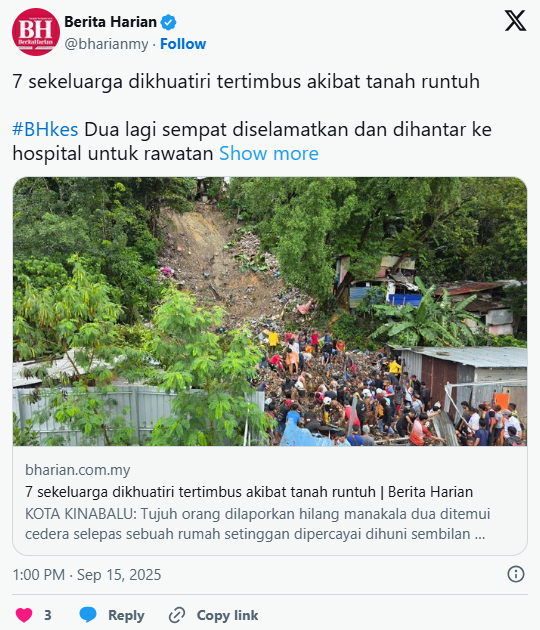Click the like count number 3
Viewport: 540px width, 630px height.
click(48, 615)
